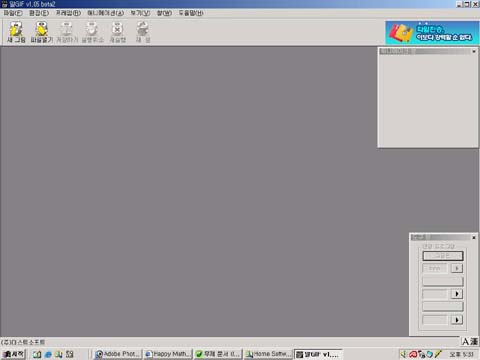
Task: Open the 프레임 Frame menu
Action: (68, 13)
